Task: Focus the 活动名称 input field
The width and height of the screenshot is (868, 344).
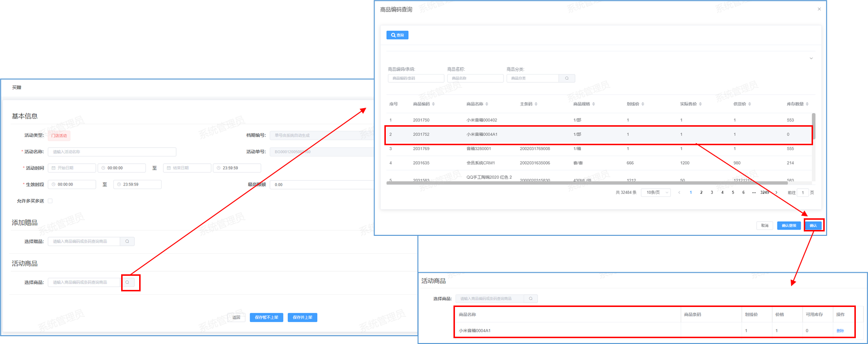Action: pyautogui.click(x=112, y=152)
